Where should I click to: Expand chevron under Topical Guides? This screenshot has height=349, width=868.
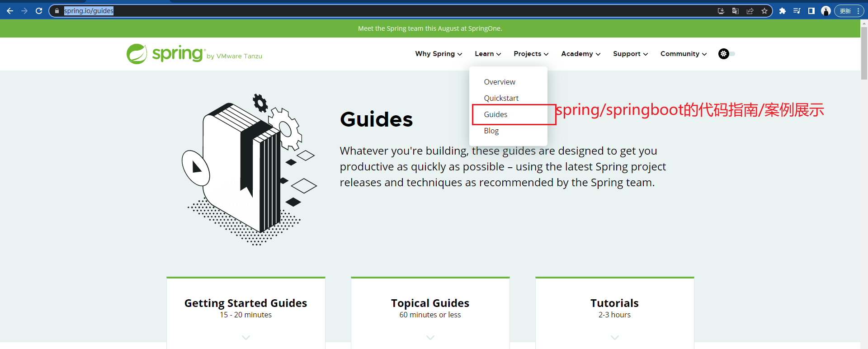point(430,337)
